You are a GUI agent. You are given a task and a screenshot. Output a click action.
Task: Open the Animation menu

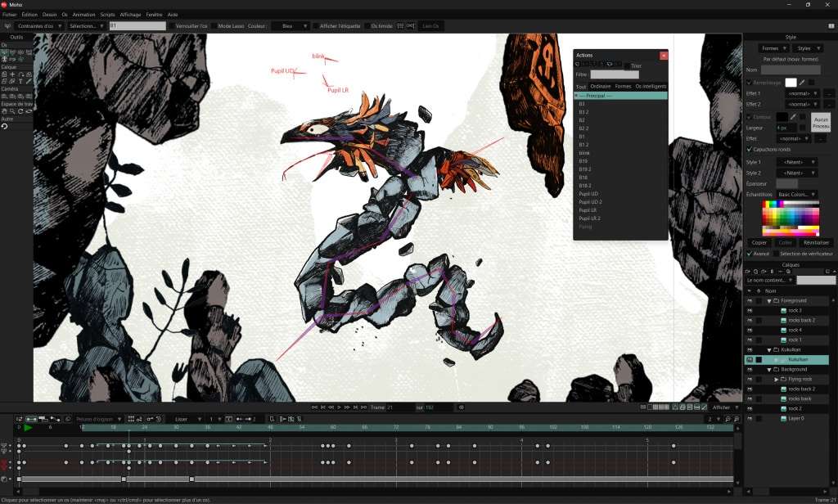[x=83, y=15]
